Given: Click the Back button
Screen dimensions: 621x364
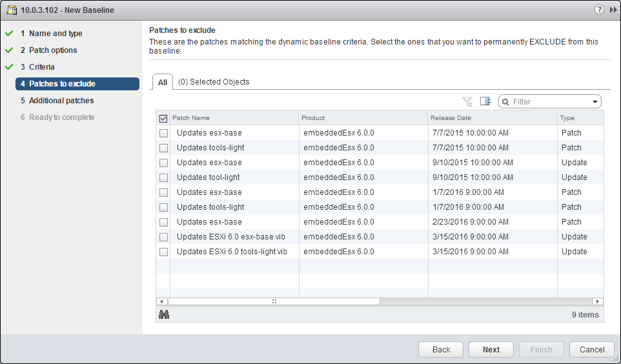Looking at the screenshot, I should click(x=441, y=349).
